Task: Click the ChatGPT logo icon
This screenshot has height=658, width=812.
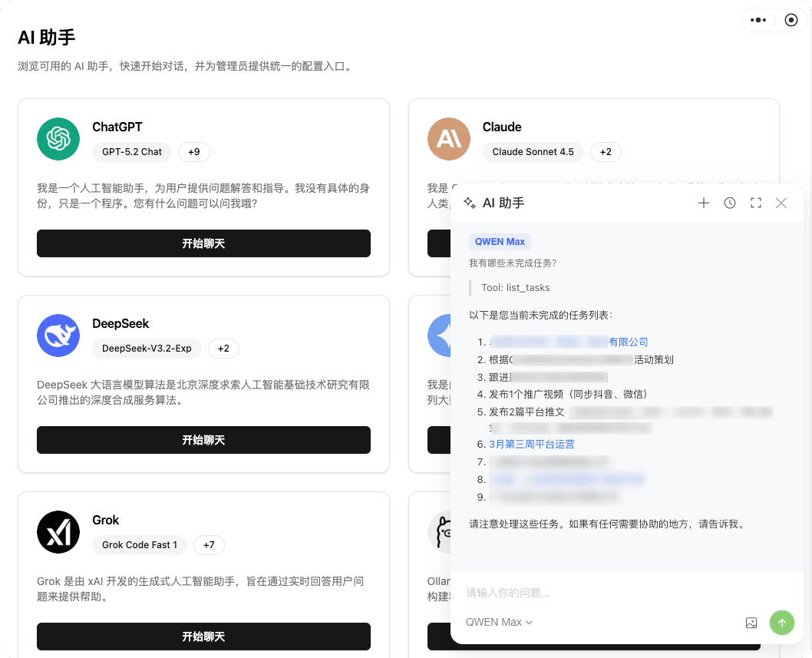Action: point(58,139)
